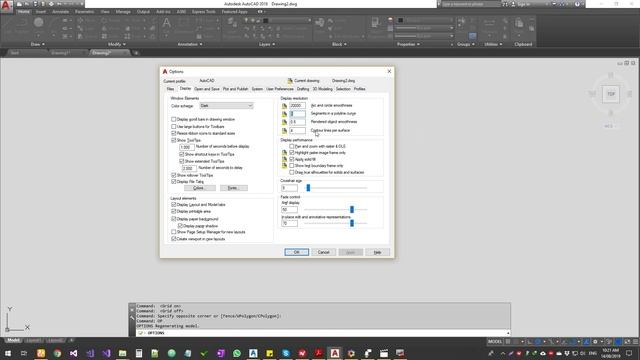Image resolution: width=640 pixels, height=360 pixels.
Task: Click the Crosshair size slider handle
Action: click(308, 188)
